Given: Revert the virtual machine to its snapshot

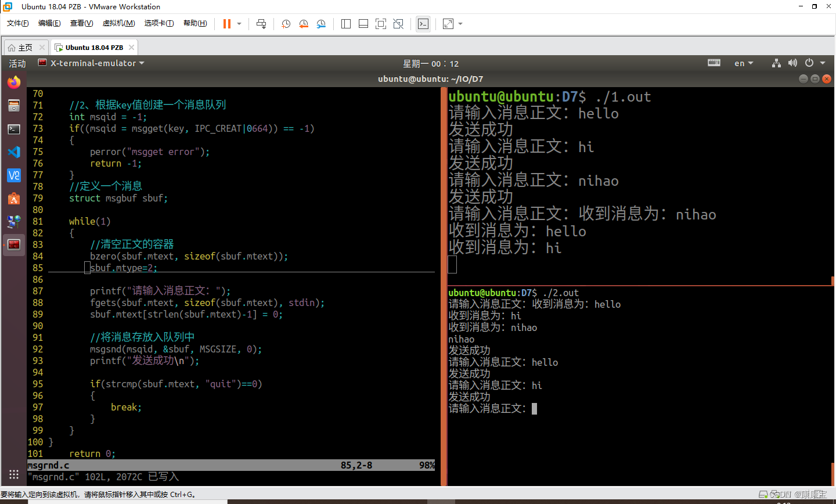Looking at the screenshot, I should tap(304, 24).
